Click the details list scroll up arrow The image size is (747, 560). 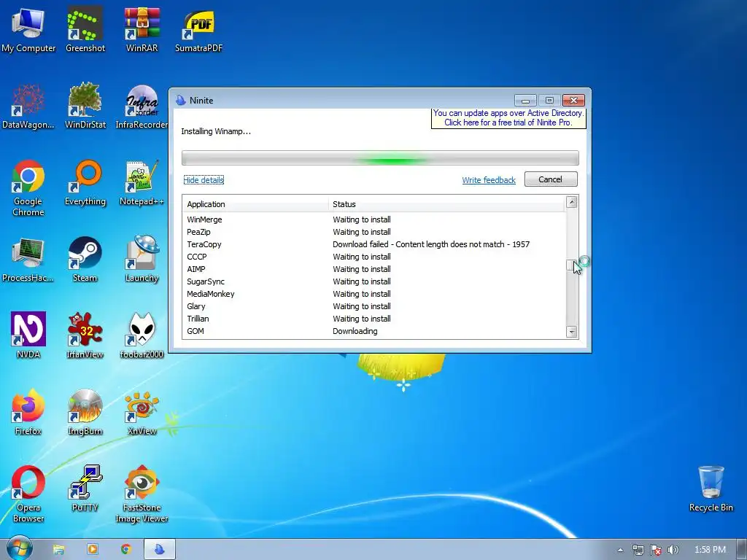[571, 202]
